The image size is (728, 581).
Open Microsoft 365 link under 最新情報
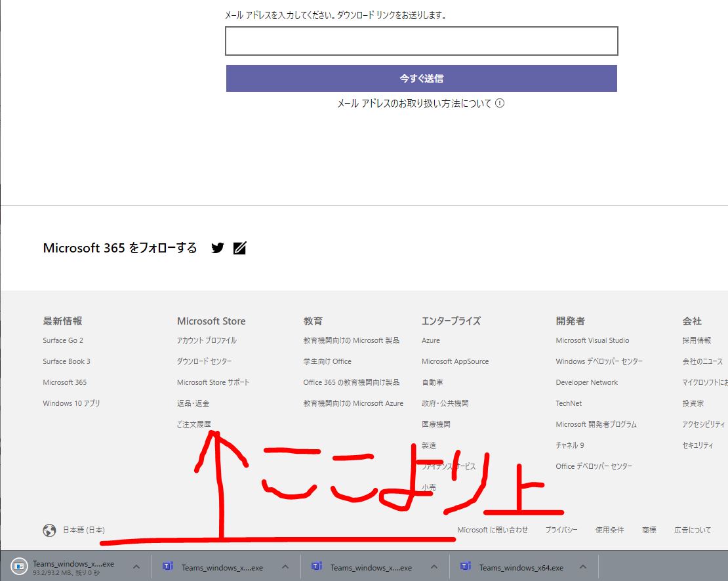tap(64, 382)
